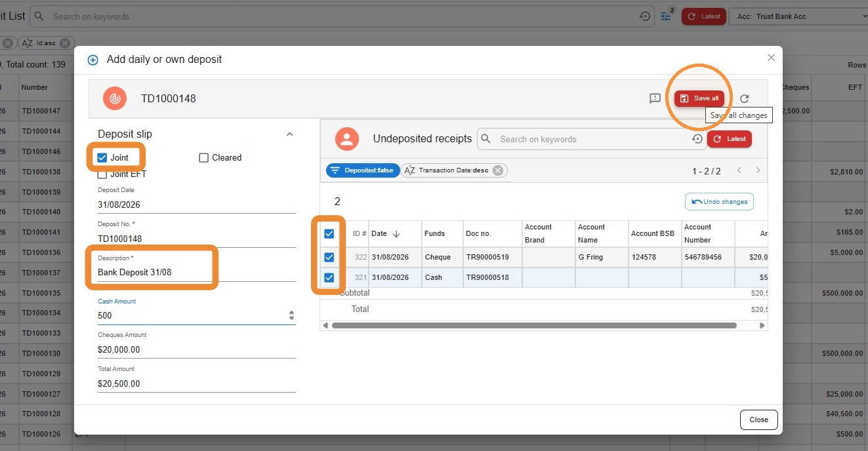
Task: Click the Undo changes button
Action: pos(719,202)
